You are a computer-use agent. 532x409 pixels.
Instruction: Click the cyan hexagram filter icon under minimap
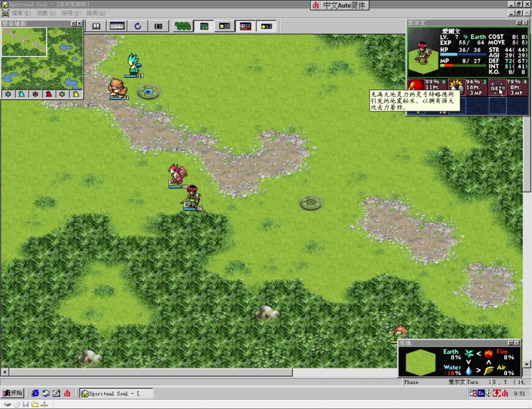tap(8, 94)
